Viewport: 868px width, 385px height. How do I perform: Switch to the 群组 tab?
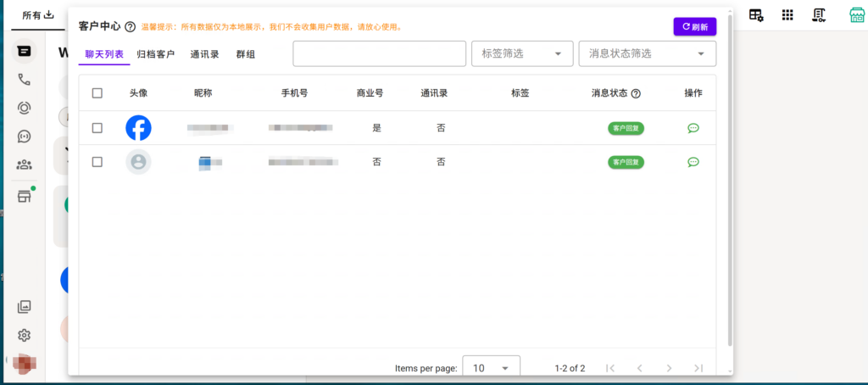pos(245,54)
